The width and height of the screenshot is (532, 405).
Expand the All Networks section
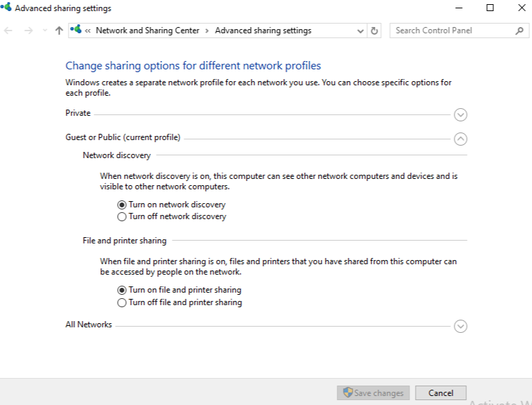461,326
